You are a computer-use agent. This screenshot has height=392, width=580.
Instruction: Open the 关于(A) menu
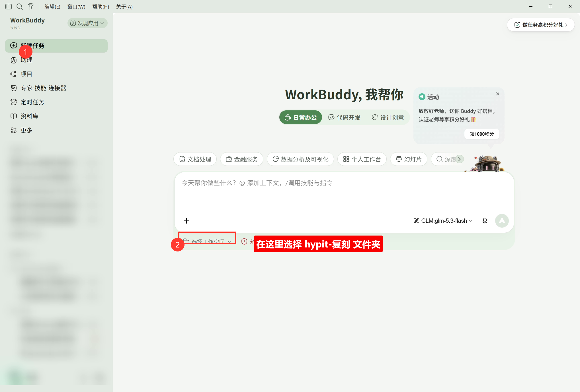[124, 7]
